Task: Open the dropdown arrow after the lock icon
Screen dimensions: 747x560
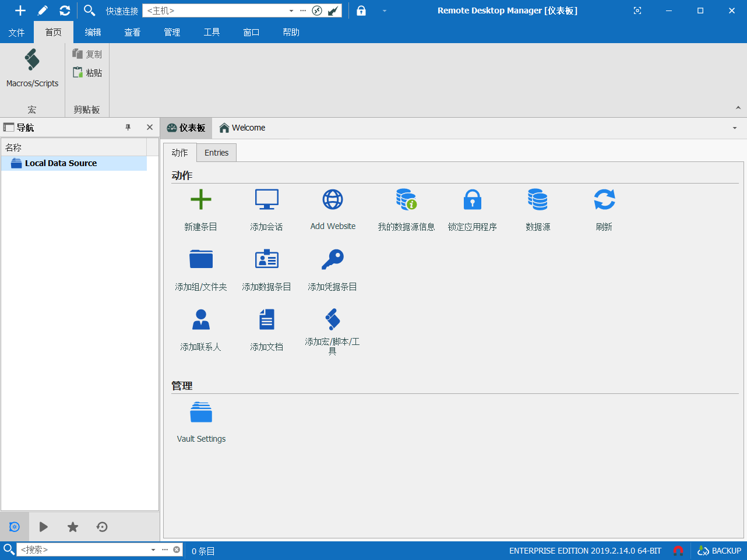Action: (x=385, y=10)
